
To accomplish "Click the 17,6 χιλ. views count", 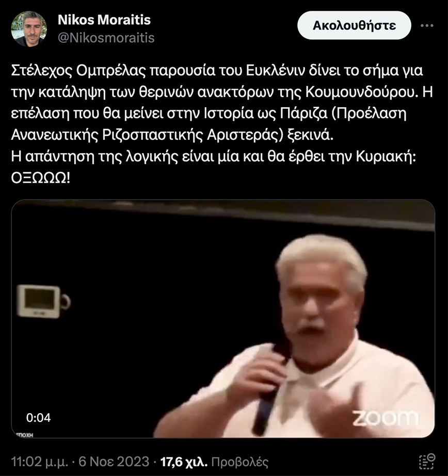I will pos(184,462).
